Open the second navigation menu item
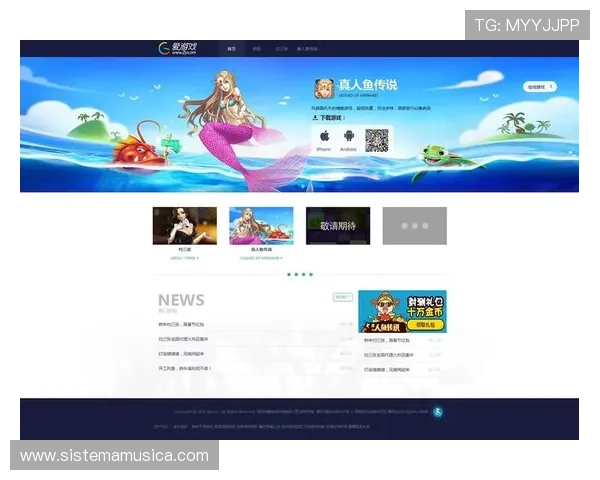This screenshot has width=600, height=480. click(256, 48)
